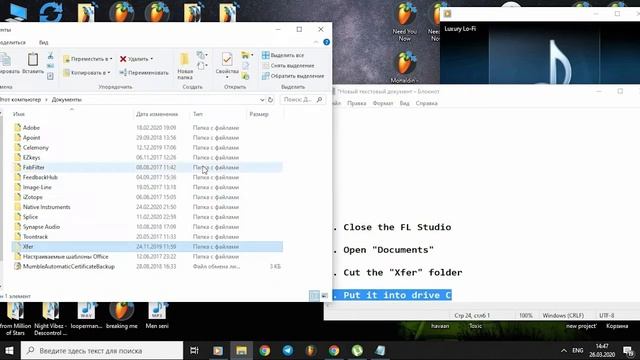Open the Need You Now FL Studio desktop icon
This screenshot has height=360, width=640.
click(404, 22)
